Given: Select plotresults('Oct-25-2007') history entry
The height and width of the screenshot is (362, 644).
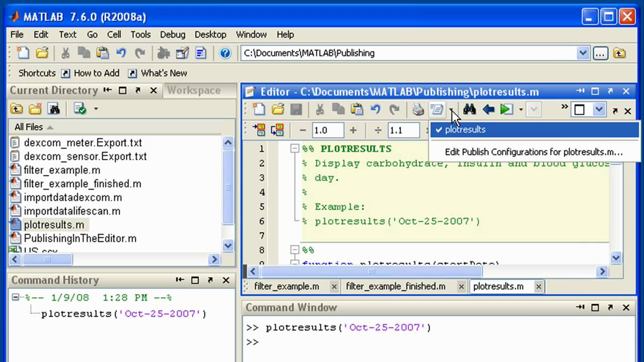Looking at the screenshot, I should click(x=124, y=314).
